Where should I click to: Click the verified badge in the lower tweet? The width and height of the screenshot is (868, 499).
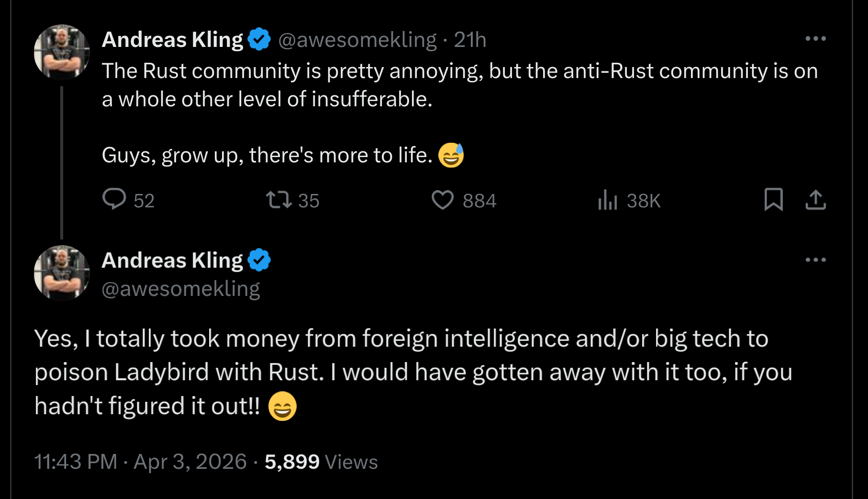click(x=259, y=260)
